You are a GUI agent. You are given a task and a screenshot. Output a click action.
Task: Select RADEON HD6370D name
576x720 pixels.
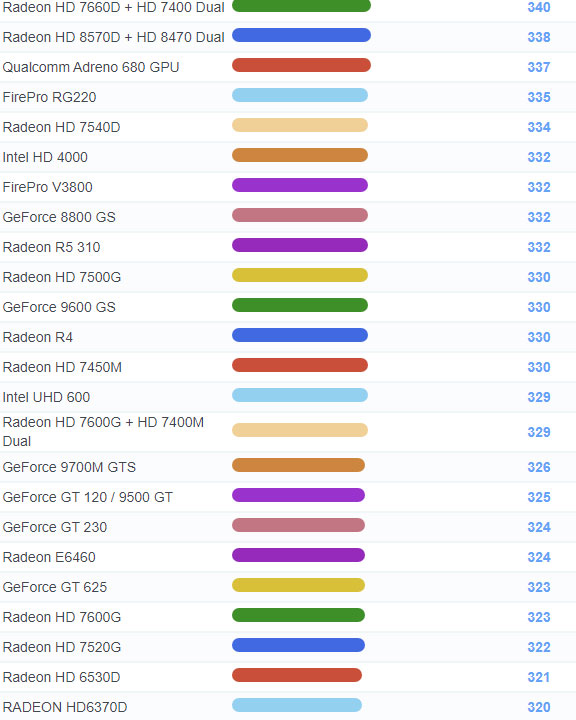point(65,707)
